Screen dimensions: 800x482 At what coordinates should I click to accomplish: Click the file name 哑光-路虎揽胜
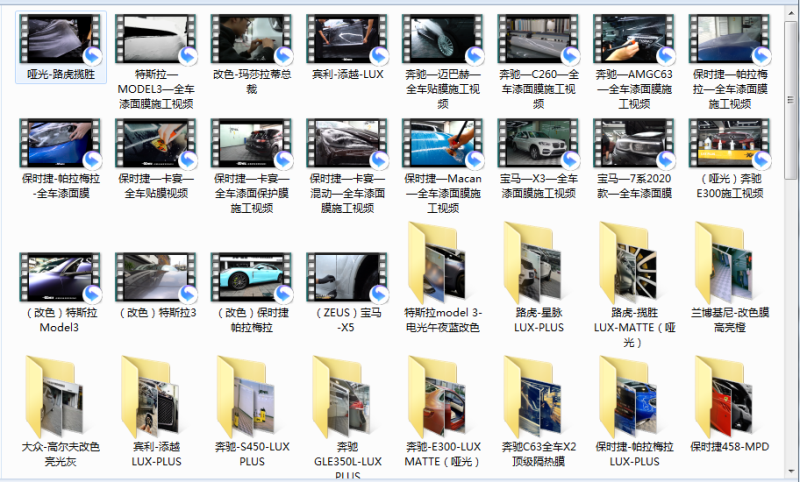point(61,74)
